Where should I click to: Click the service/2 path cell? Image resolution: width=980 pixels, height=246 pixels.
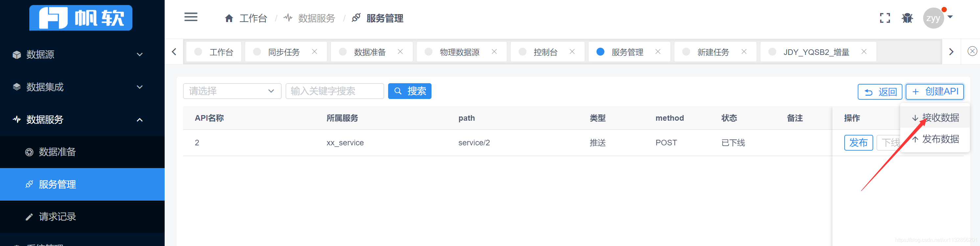pos(474,143)
